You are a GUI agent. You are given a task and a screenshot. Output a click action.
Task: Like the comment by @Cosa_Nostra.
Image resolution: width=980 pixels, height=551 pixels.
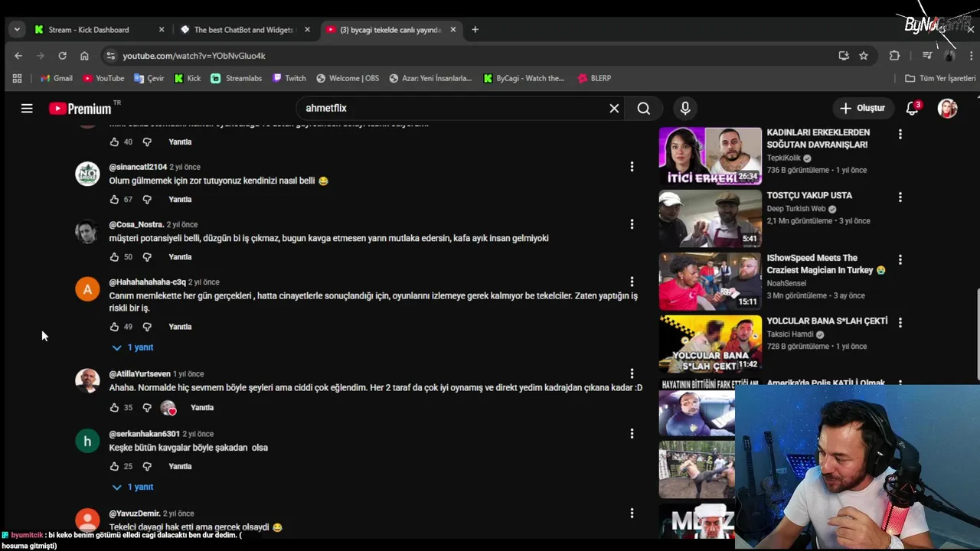coord(114,257)
